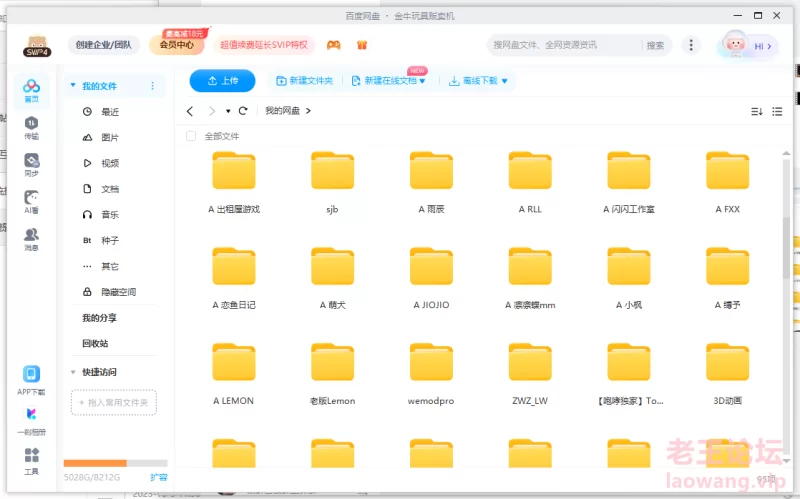This screenshot has width=800, height=499.
Task: Open the 老版Lemon folder
Action: coord(333,375)
